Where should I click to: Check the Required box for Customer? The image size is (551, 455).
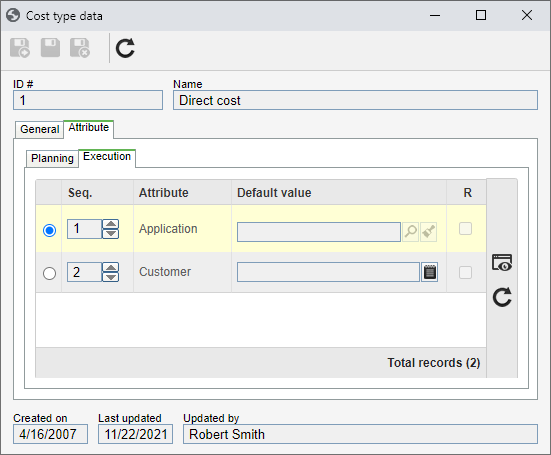click(x=465, y=272)
